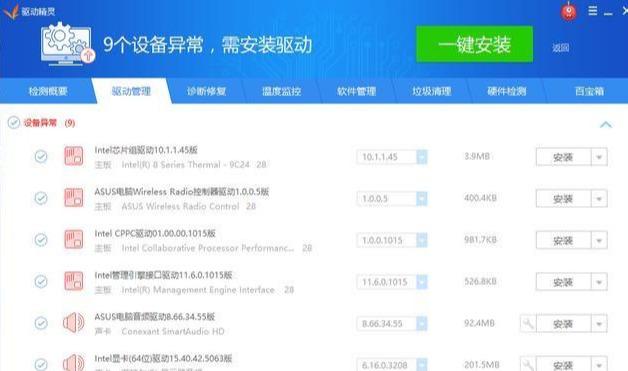Click the size value 981.7KB
The width and height of the screenshot is (628, 371).
pyautogui.click(x=480, y=240)
